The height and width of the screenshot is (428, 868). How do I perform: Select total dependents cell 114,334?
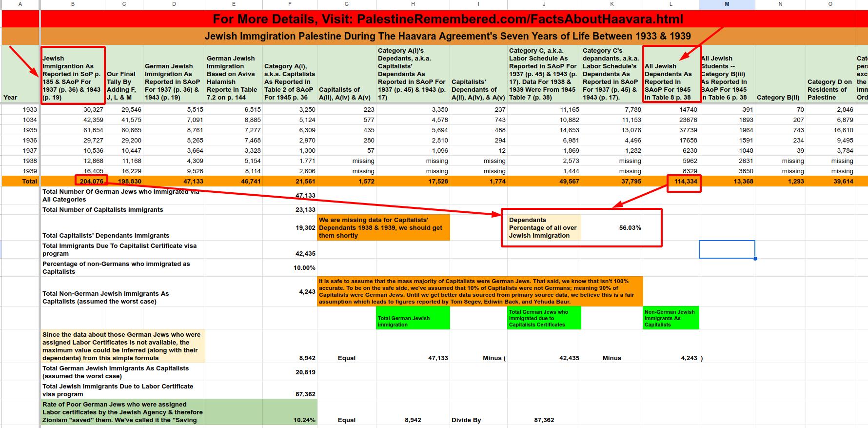685,181
